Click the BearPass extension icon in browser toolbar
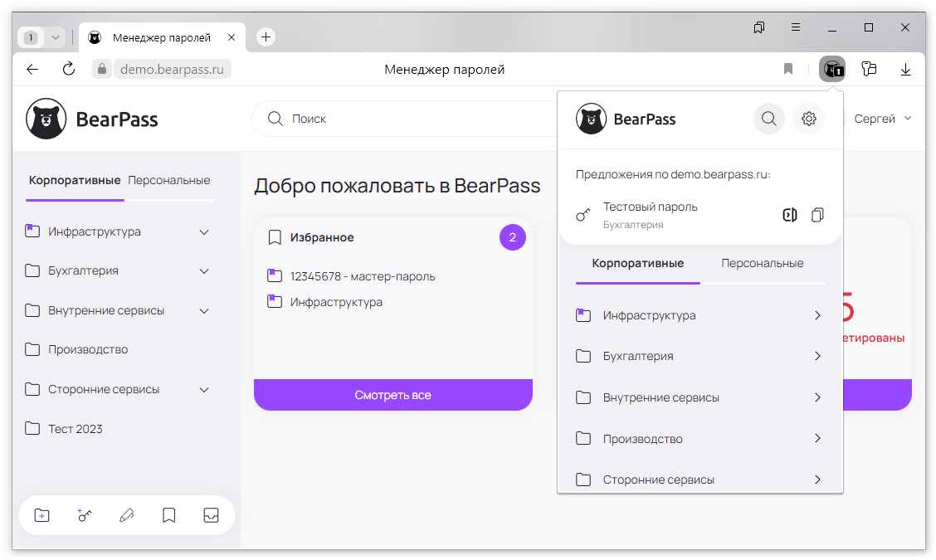Viewport: 936px width, 560px height. [831, 69]
